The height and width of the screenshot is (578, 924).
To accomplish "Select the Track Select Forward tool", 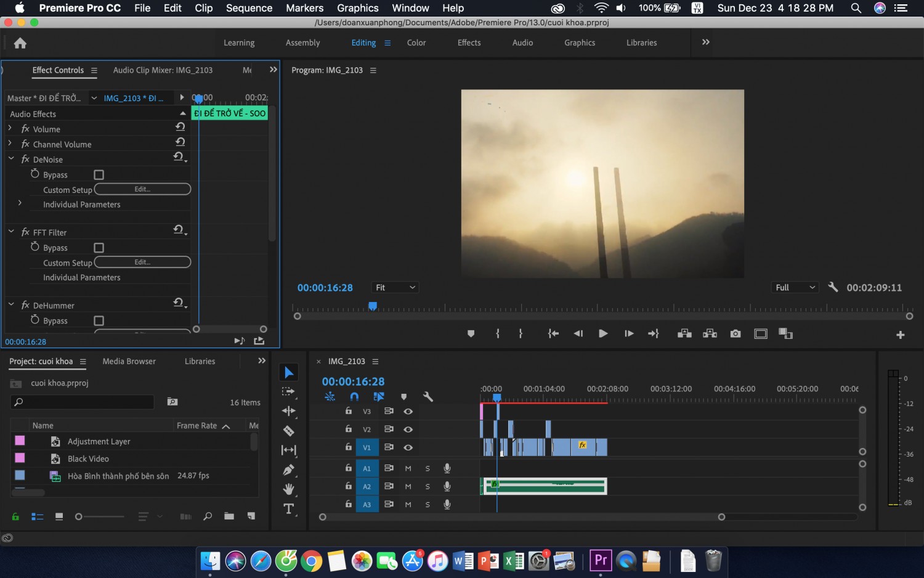I will pyautogui.click(x=288, y=391).
